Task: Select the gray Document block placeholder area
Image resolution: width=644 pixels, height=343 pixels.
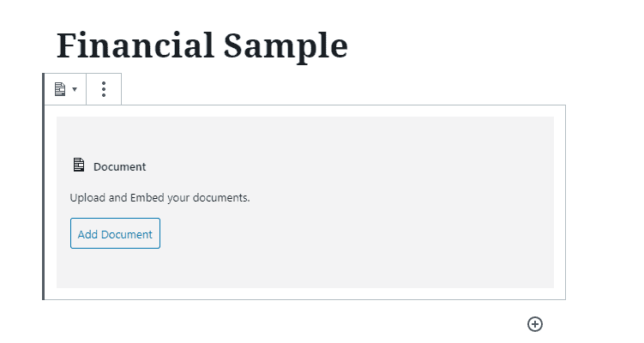Action: point(305,202)
